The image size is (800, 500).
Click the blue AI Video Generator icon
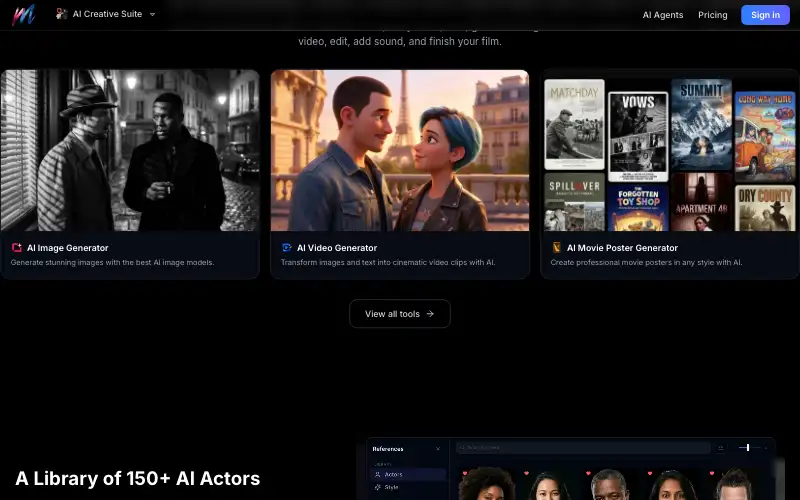(x=286, y=247)
